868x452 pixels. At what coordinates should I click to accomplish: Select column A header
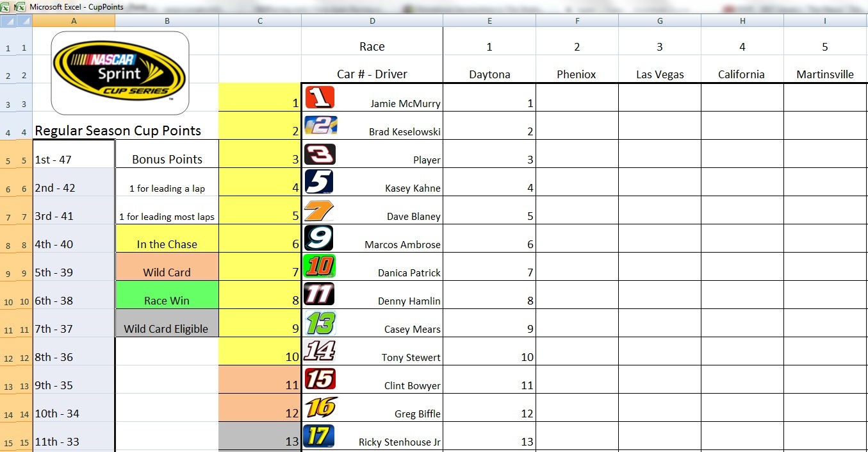pyautogui.click(x=74, y=21)
